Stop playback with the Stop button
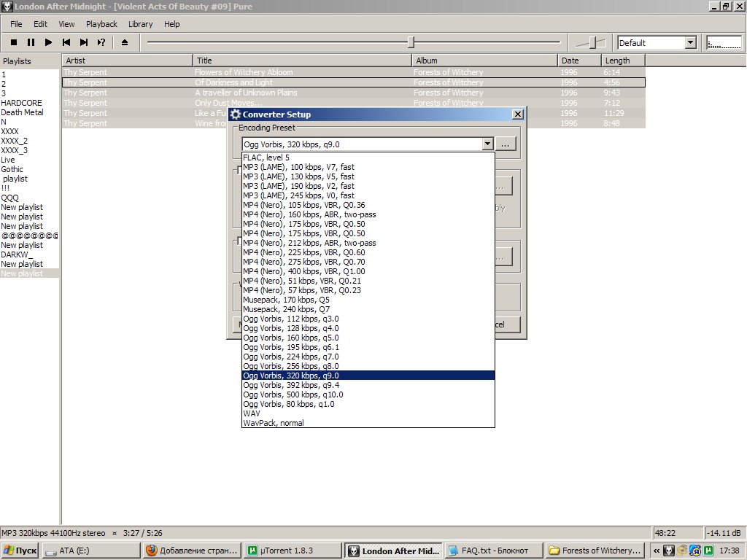This screenshot has height=560, width=747. (14, 42)
